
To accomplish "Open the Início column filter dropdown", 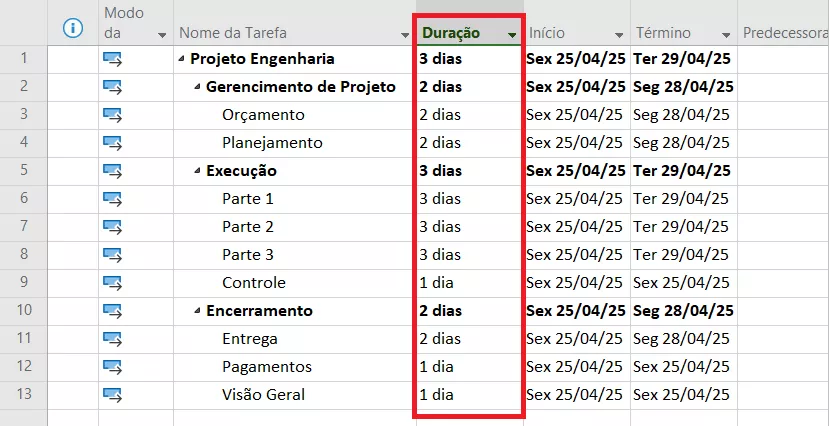I will pos(618,35).
